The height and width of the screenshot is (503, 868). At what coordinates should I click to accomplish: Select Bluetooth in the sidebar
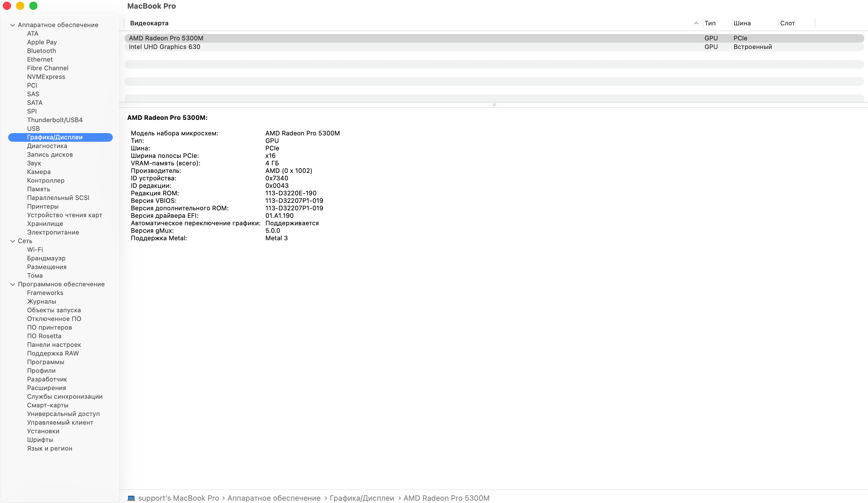41,51
